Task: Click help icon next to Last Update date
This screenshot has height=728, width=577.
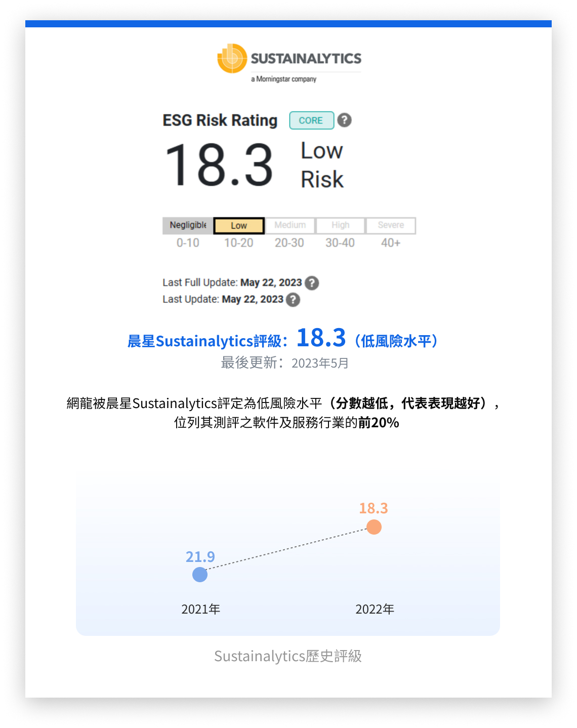Action: [293, 300]
